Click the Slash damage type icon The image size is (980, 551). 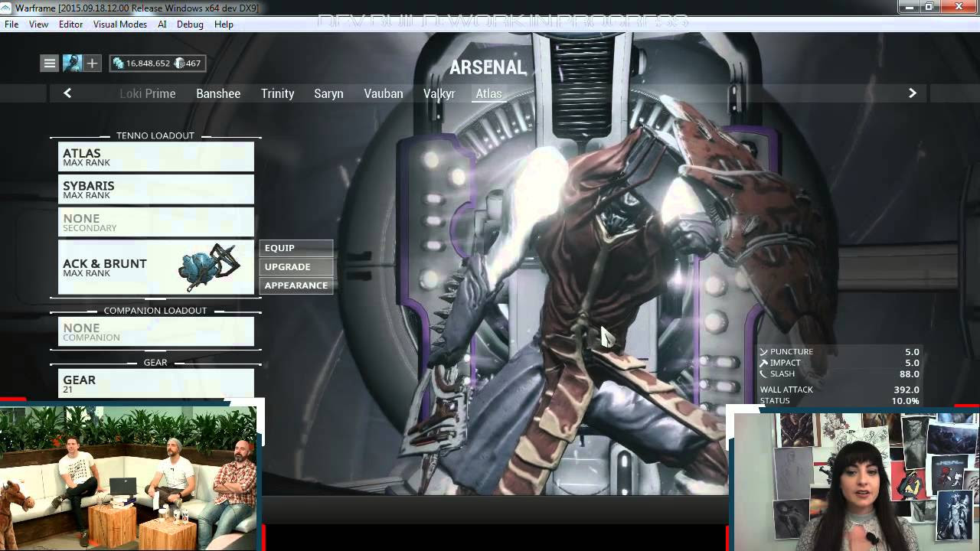click(763, 373)
